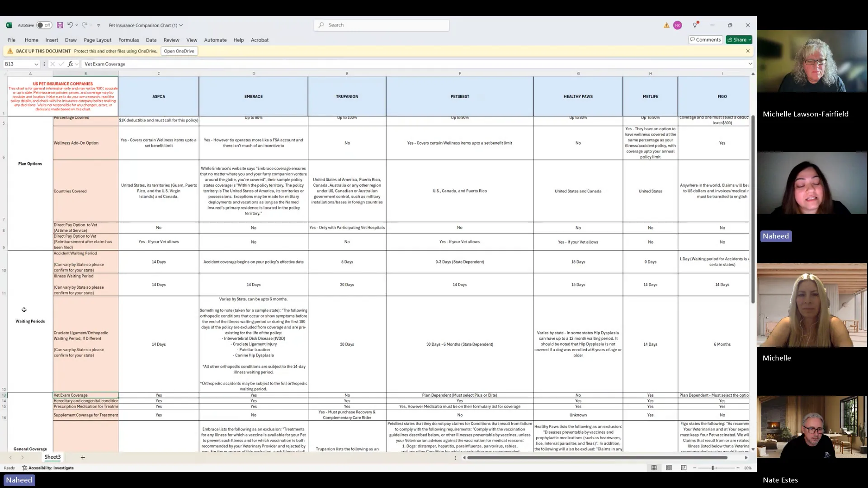Click the Save disk icon

click(x=60, y=25)
